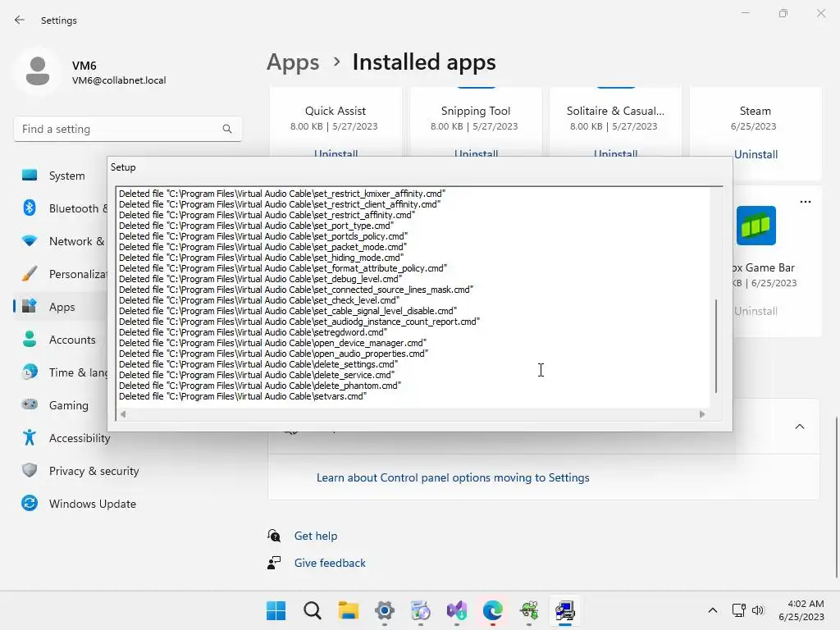The height and width of the screenshot is (630, 840).
Task: Open Time & language category
Action: pyautogui.click(x=62, y=372)
